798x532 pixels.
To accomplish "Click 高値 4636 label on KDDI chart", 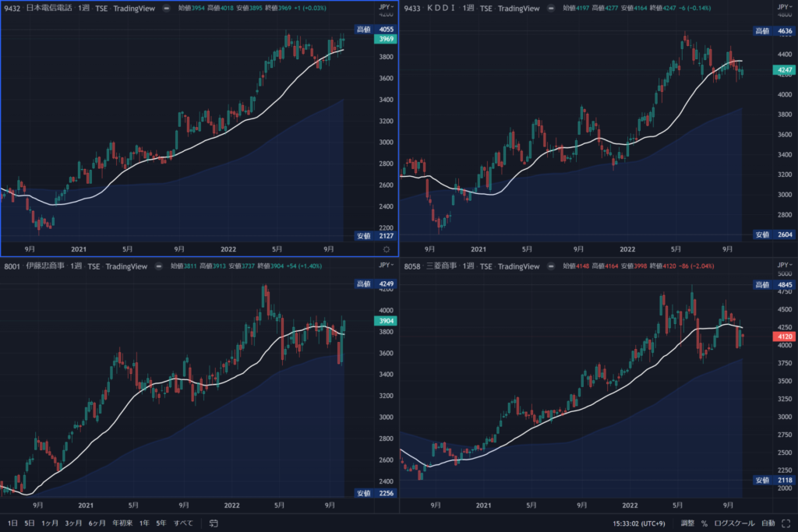I will tap(774, 31).
